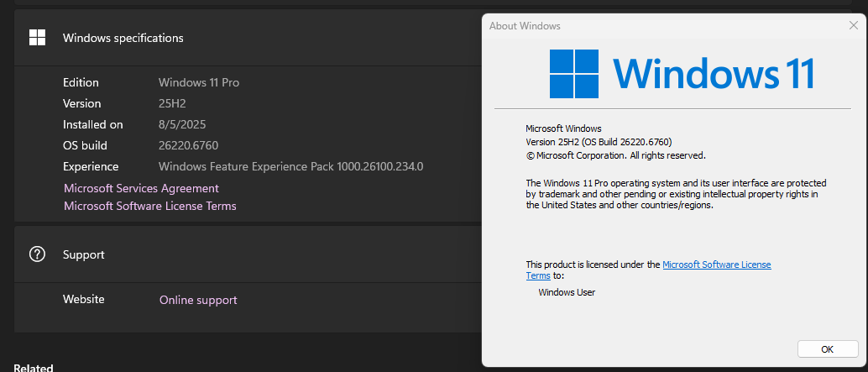Collapse the Windows specifications section header
868x372 pixels.
(x=252, y=38)
